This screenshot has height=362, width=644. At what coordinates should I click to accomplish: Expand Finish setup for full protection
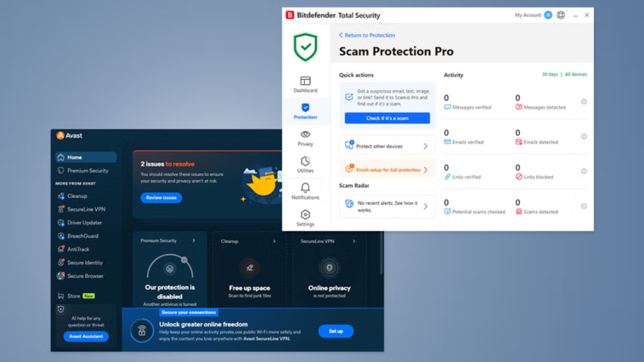coord(387,170)
